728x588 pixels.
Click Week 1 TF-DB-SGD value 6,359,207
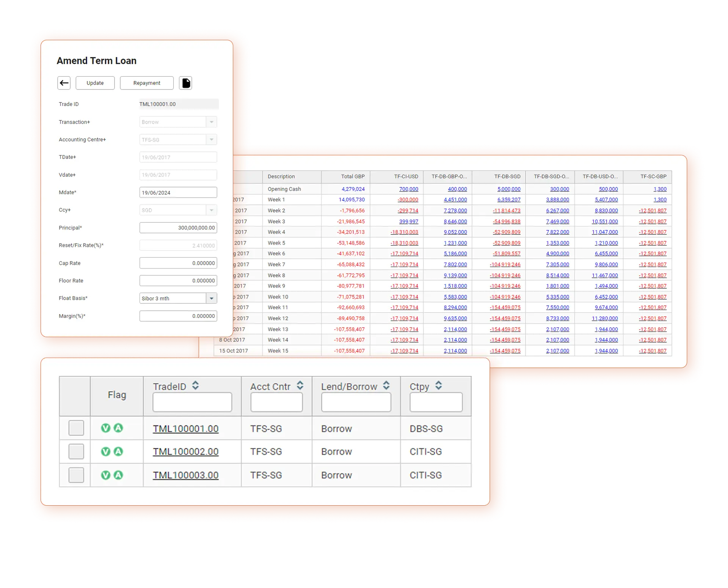point(509,200)
